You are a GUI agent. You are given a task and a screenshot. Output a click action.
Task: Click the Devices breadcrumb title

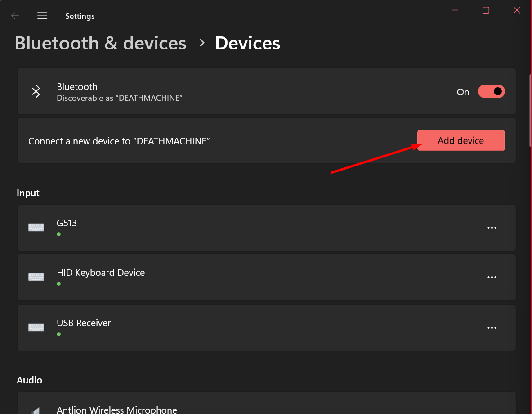[247, 44]
